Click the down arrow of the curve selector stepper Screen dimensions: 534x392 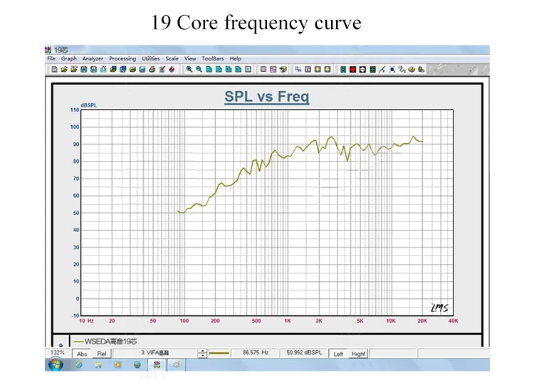(x=202, y=356)
